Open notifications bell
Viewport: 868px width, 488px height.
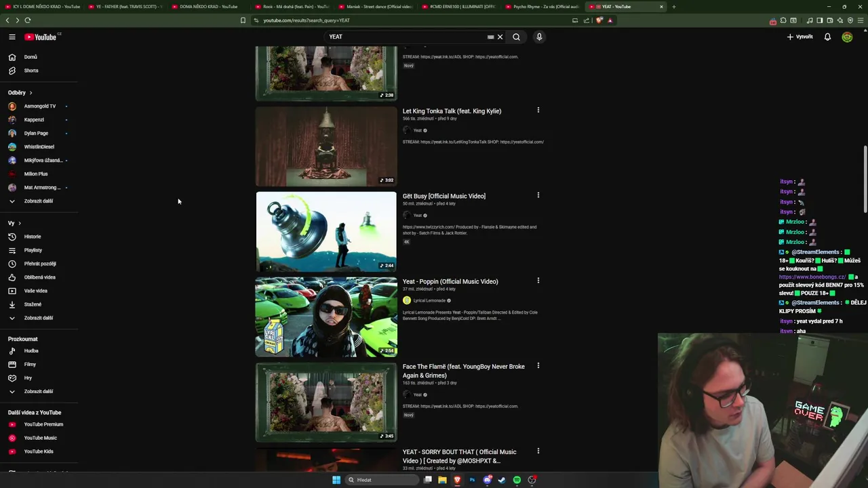click(x=827, y=37)
